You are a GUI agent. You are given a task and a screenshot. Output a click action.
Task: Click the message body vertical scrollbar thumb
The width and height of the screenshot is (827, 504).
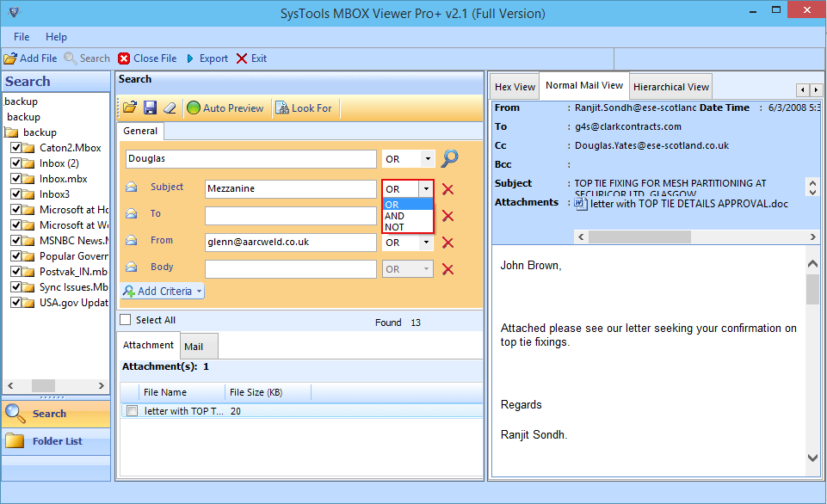point(812,290)
